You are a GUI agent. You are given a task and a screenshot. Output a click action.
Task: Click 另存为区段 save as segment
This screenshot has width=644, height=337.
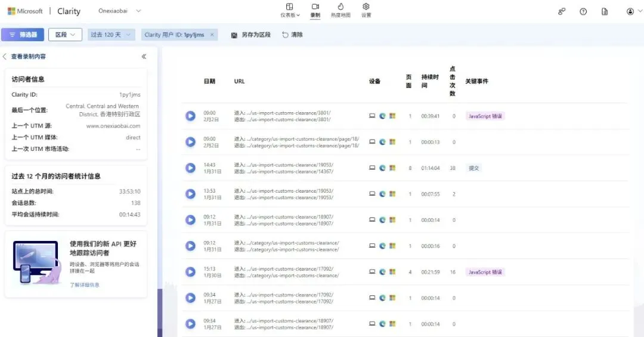tap(251, 35)
